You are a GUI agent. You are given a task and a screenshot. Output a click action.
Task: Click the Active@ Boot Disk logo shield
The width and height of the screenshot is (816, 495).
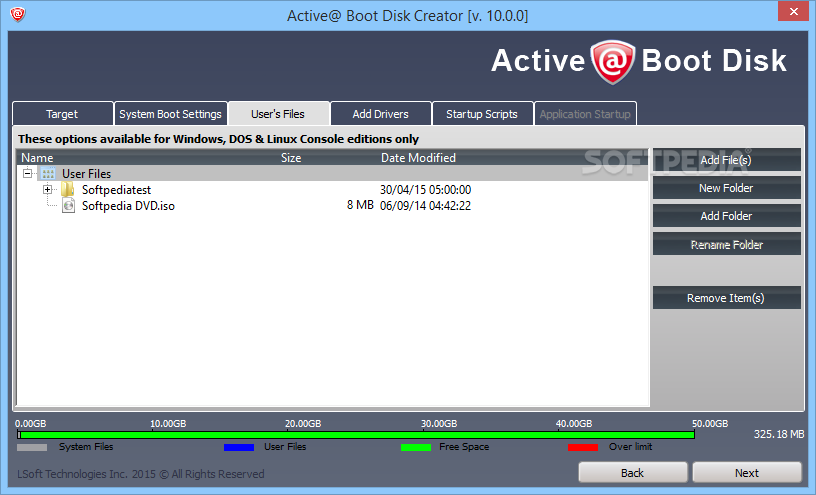[613, 61]
